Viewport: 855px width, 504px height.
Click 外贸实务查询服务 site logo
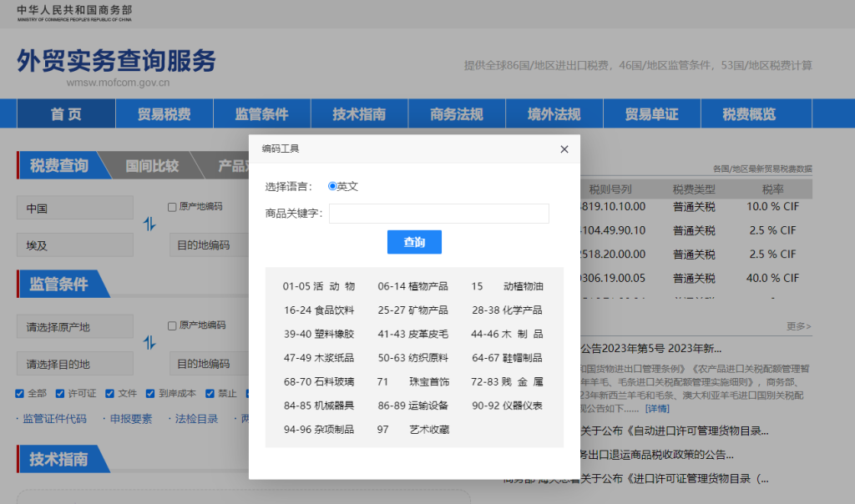pyautogui.click(x=116, y=60)
